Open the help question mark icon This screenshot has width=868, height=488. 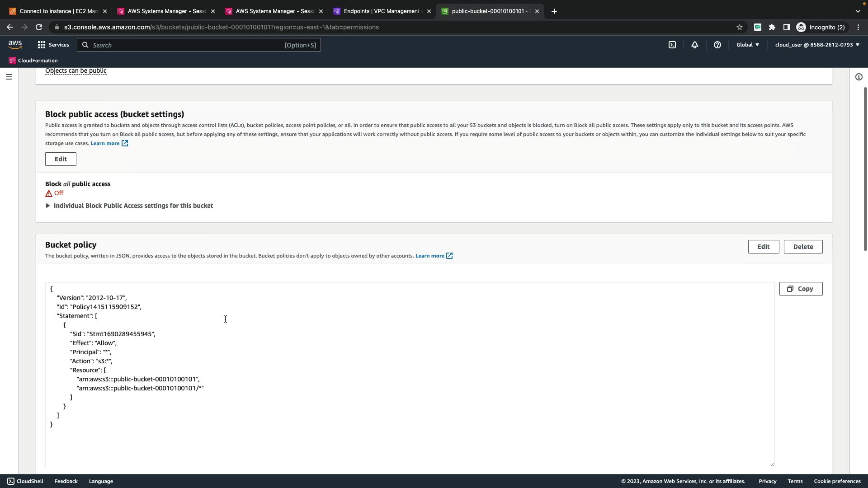[x=717, y=45]
